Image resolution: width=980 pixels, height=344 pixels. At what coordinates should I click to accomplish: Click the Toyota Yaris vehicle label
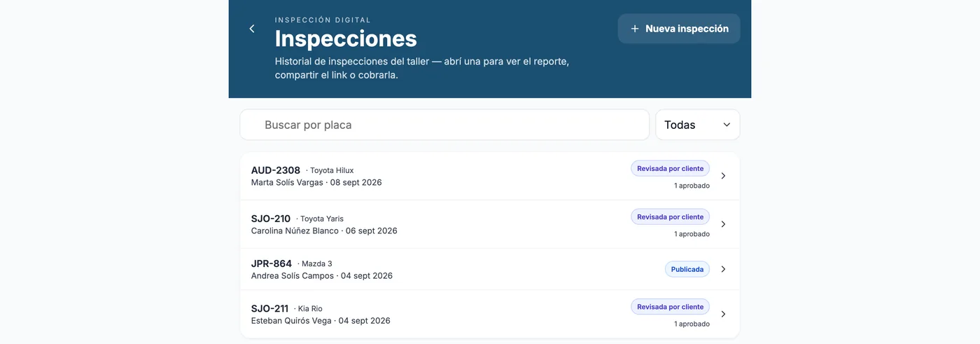[x=322, y=219]
